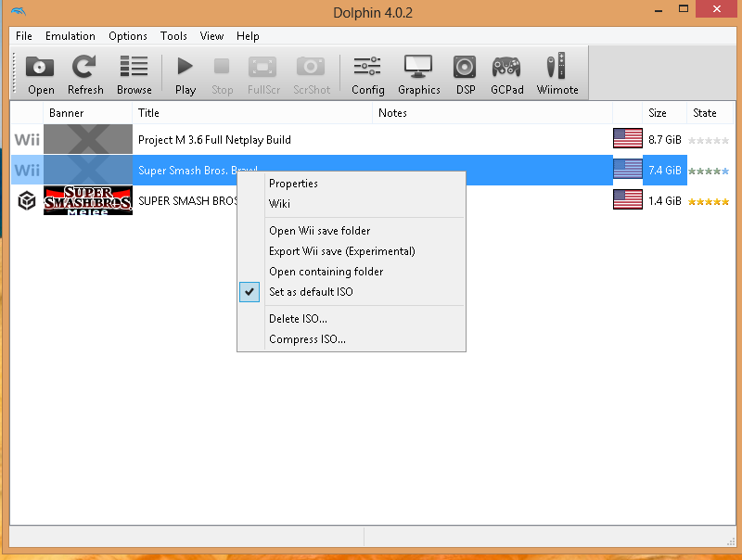Click the USA flag for Melee row
The image size is (742, 560).
(x=628, y=199)
